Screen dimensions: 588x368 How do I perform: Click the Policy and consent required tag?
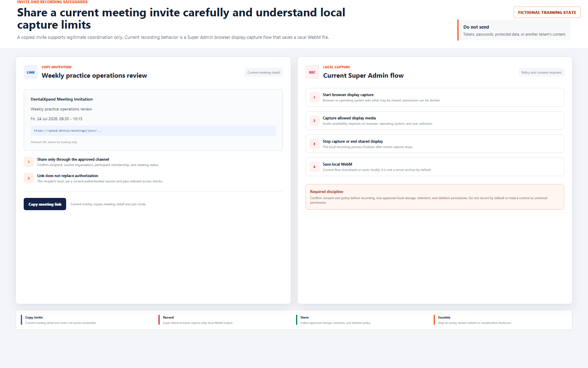tap(541, 72)
